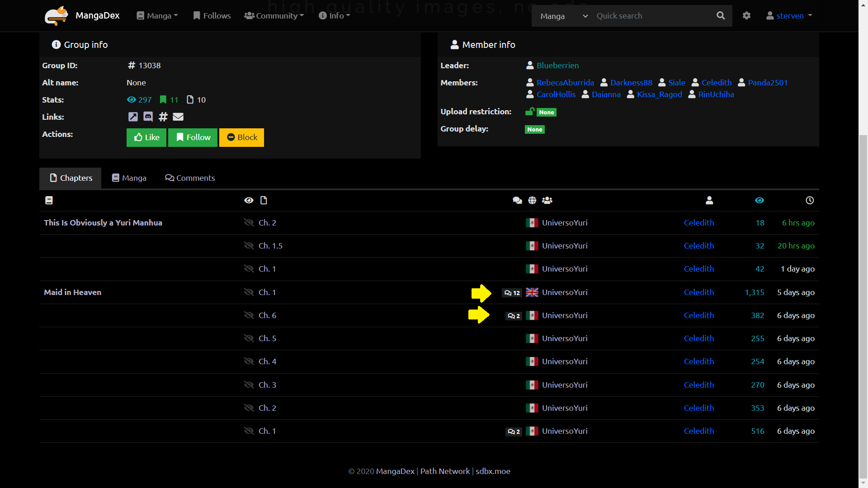Open the Maid in Heaven title

[72, 292]
